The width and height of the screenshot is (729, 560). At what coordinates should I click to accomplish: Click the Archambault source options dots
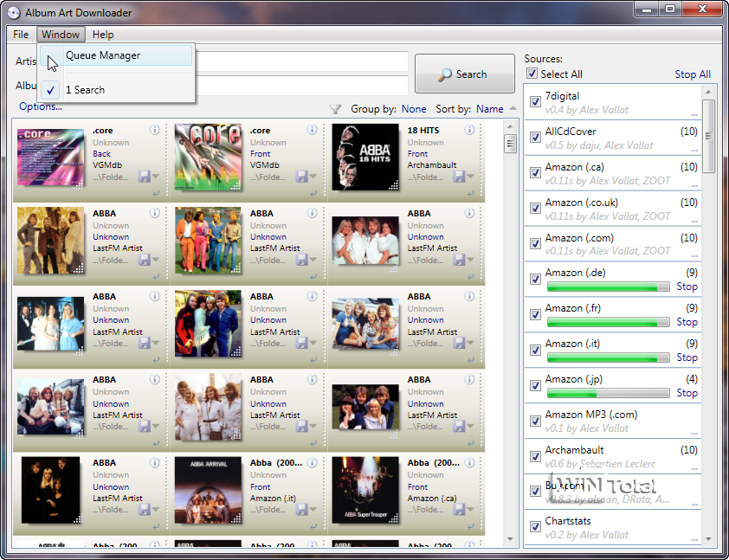[x=694, y=468]
